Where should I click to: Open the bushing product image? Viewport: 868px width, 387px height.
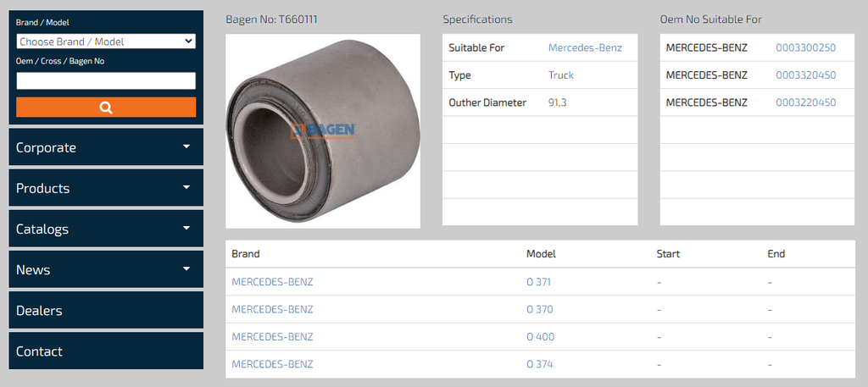[323, 131]
